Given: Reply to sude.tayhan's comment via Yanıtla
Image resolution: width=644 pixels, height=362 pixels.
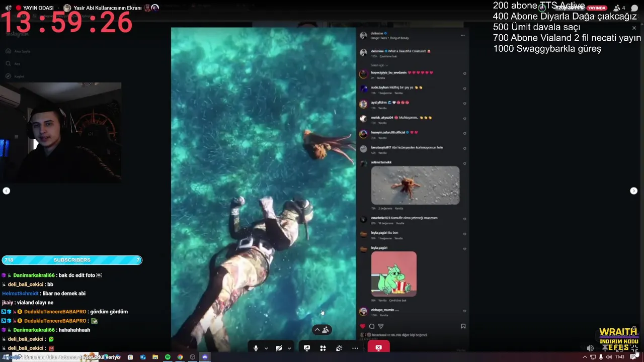Looking at the screenshot, I should [x=398, y=93].
